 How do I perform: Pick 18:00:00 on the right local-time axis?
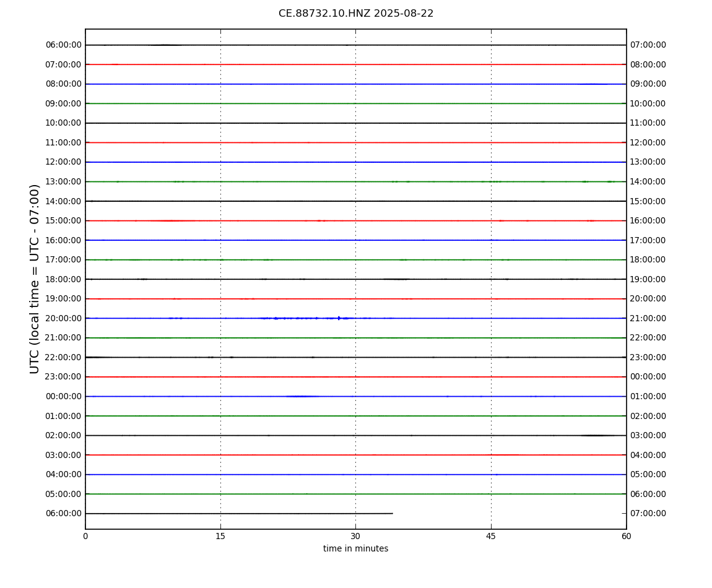(648, 260)
